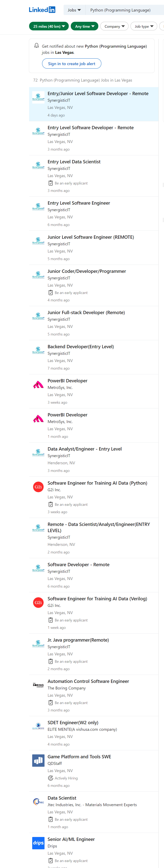This screenshot has width=164, height=868.
Task: Open the MetroSys logo for the first PowerBI Developer job
Action: [38, 384]
